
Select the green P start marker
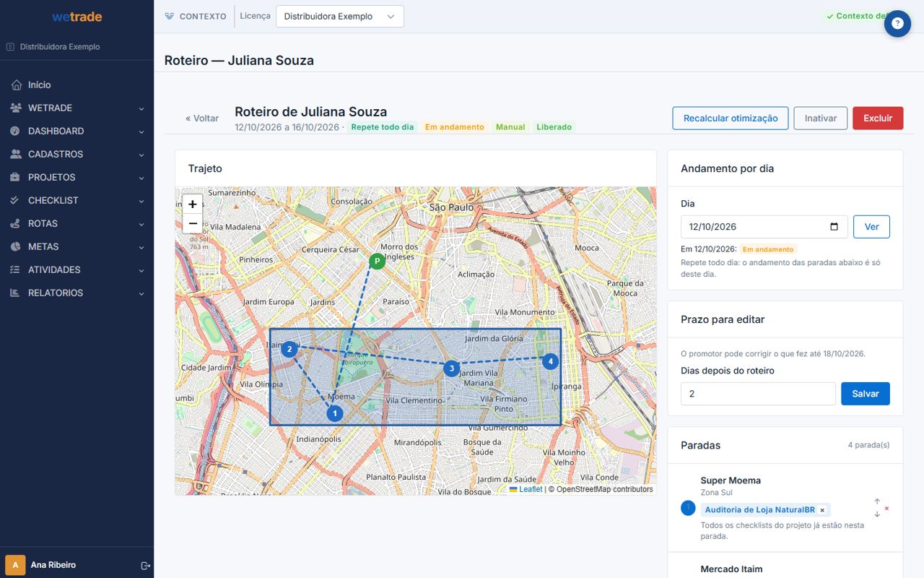tap(376, 261)
